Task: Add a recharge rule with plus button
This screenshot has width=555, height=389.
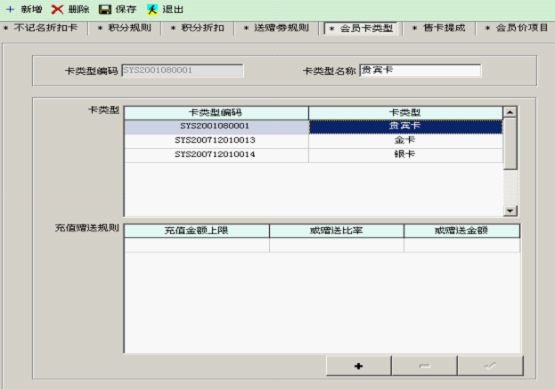Action: click(x=359, y=366)
